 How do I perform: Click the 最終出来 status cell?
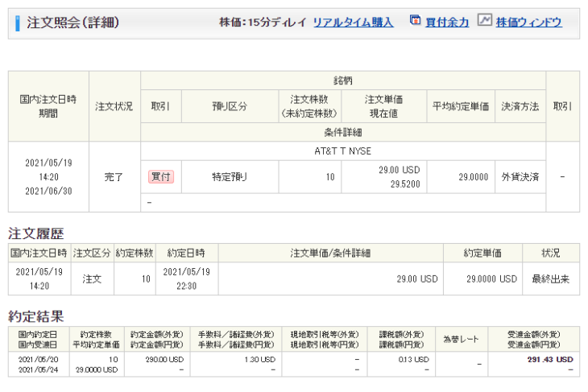click(550, 279)
